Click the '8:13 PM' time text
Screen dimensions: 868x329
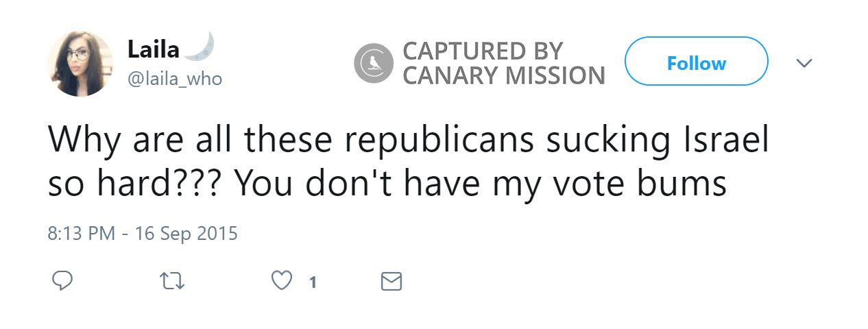(x=81, y=233)
